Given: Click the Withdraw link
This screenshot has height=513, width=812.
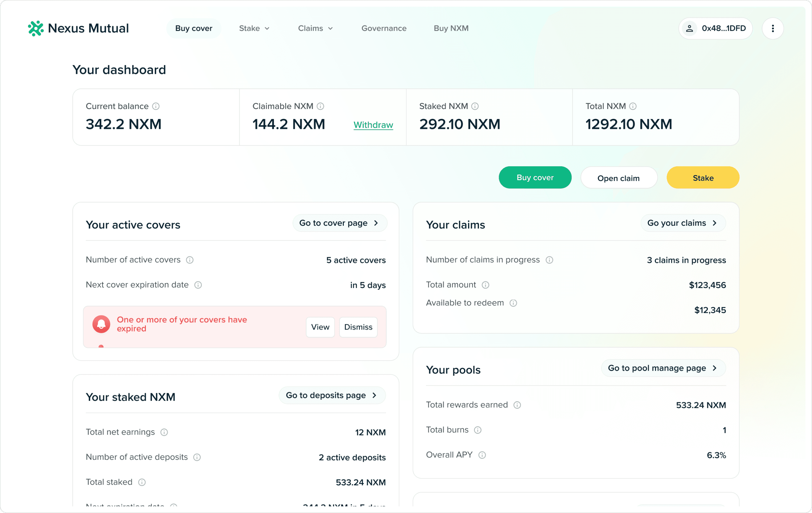Looking at the screenshot, I should [x=373, y=125].
